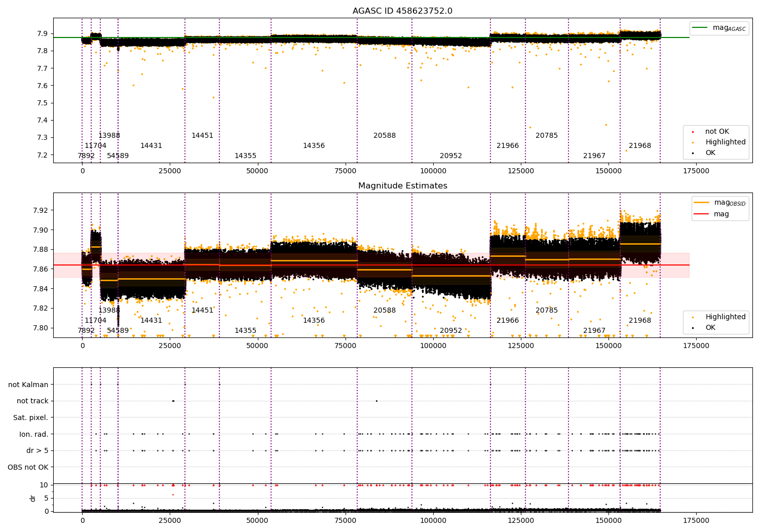Click obsid label 13988 in top panel
The width and height of the screenshot is (760, 532).
(x=109, y=136)
